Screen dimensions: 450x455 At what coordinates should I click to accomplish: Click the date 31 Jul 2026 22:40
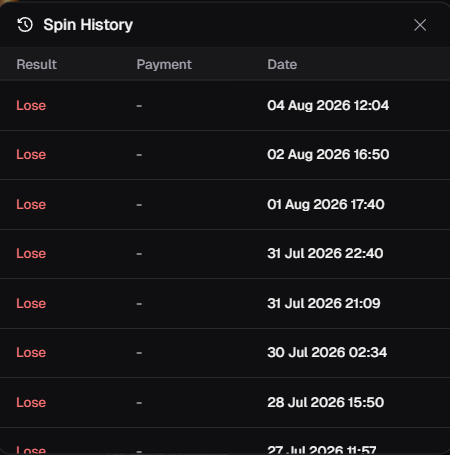coord(325,254)
